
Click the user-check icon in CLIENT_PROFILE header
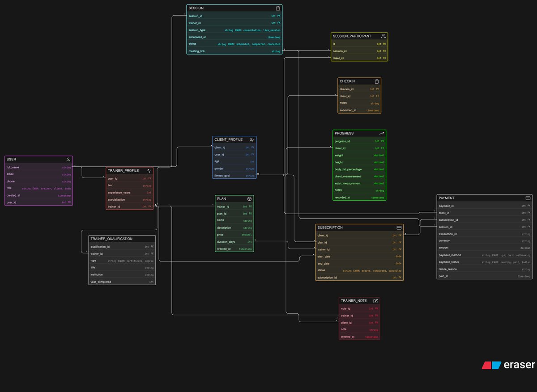252,140
